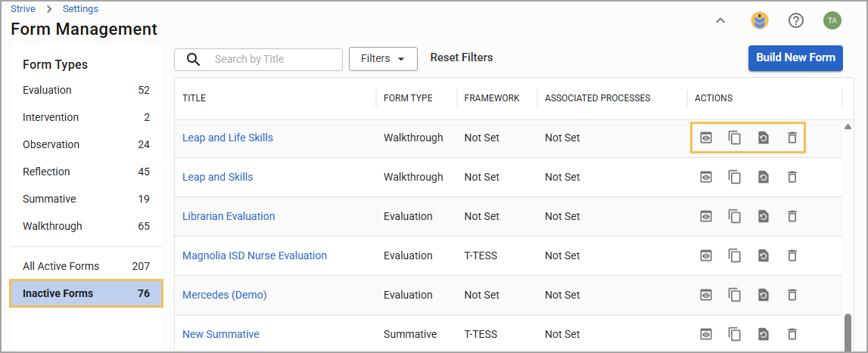Viewport: 868px width, 353px height.
Task: Delete the Leap and Skills form
Action: [x=792, y=177]
